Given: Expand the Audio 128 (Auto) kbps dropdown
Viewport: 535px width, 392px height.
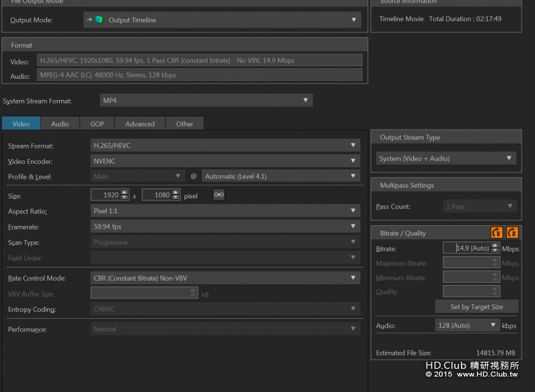Looking at the screenshot, I should pyautogui.click(x=467, y=325).
